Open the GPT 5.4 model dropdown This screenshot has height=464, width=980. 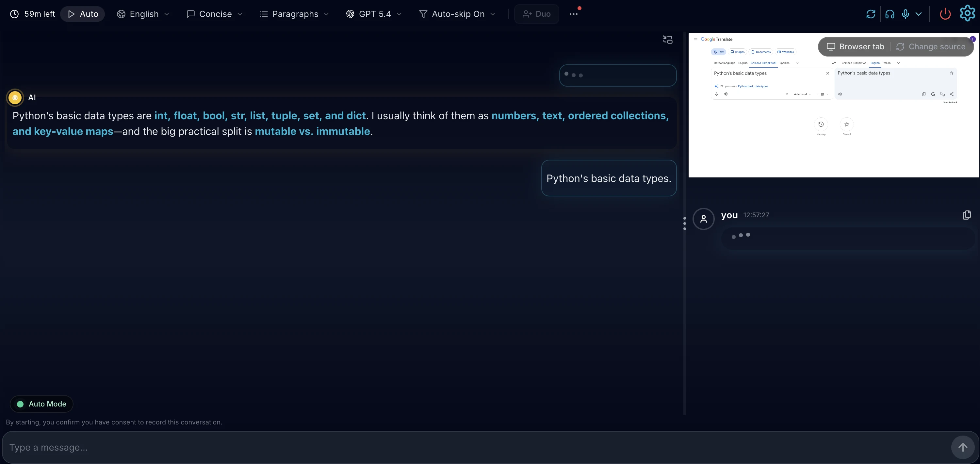[x=374, y=14]
